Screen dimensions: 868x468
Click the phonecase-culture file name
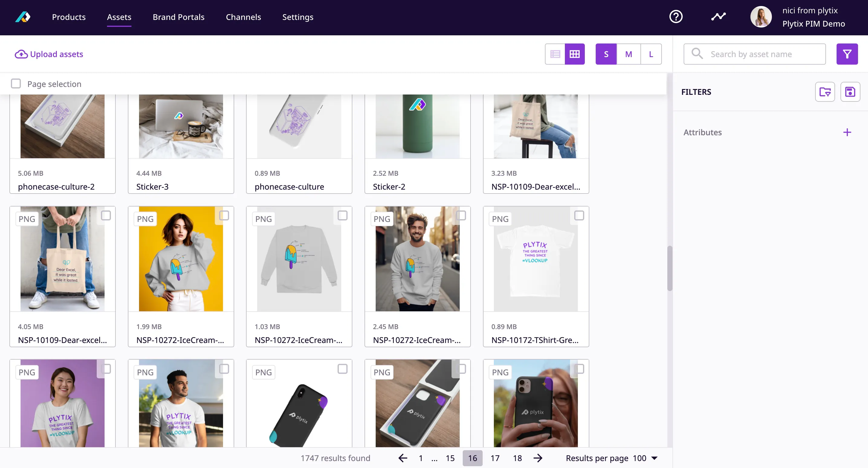click(290, 187)
